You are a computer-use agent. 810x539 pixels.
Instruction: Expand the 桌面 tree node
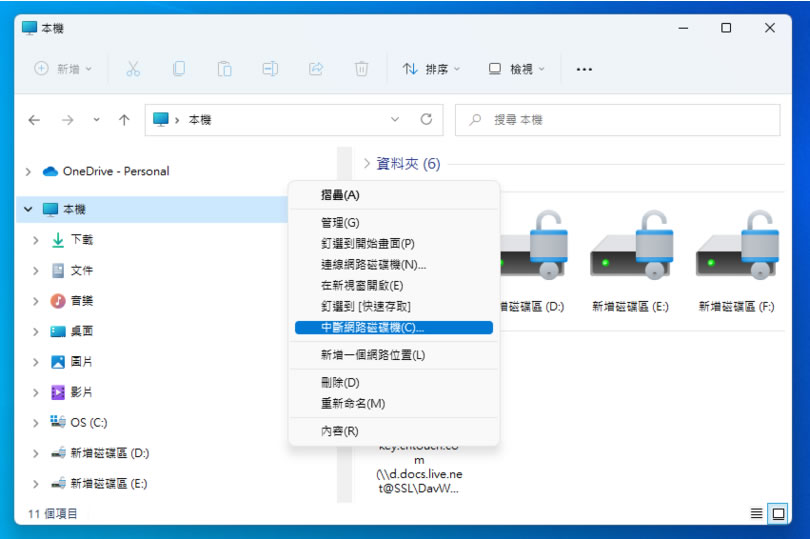point(36,332)
